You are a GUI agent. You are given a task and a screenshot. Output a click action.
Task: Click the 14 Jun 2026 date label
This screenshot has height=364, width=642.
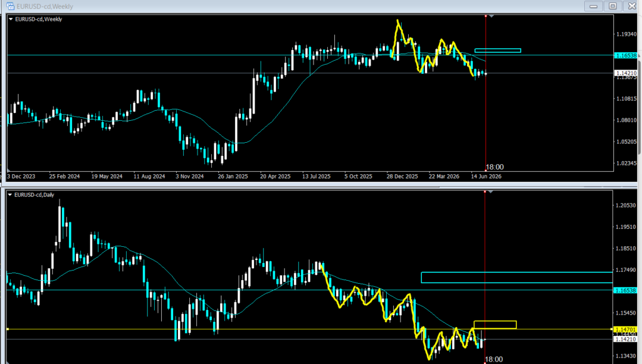[486, 176]
